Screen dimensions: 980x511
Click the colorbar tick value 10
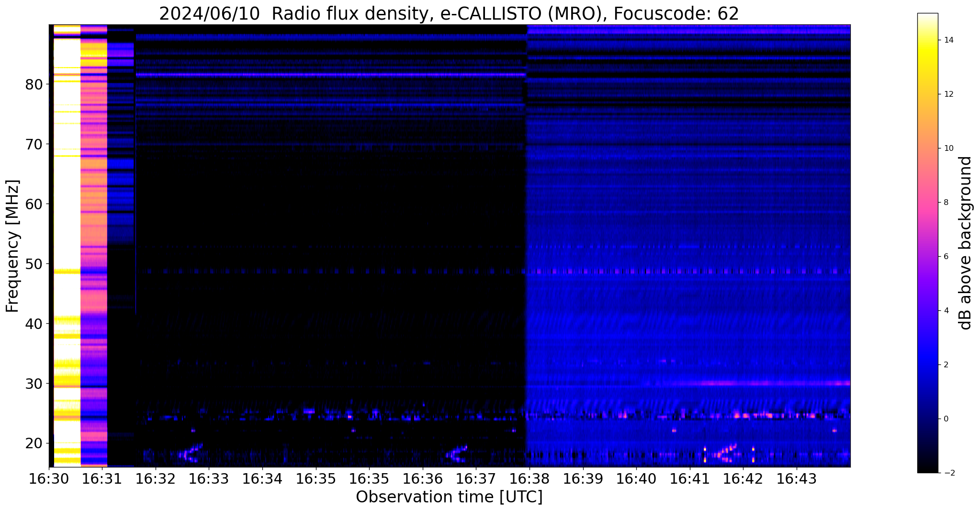pyautogui.click(x=948, y=148)
